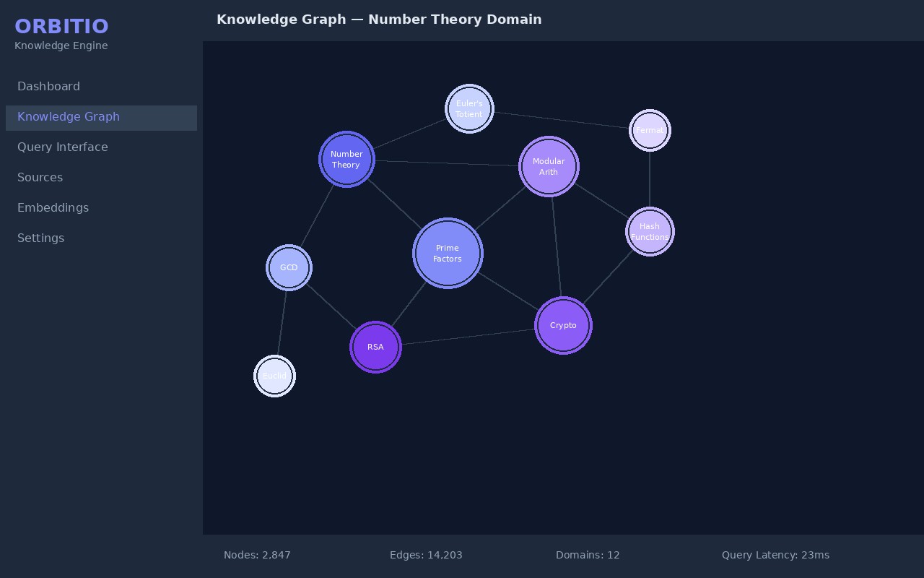924x578 pixels.
Task: Click the Edges statistic
Action: 426,555
